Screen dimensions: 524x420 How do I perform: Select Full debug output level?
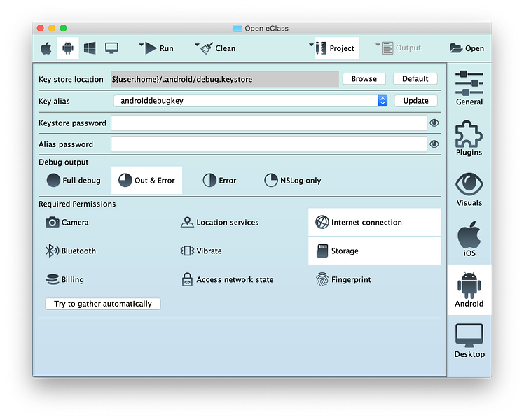(74, 181)
